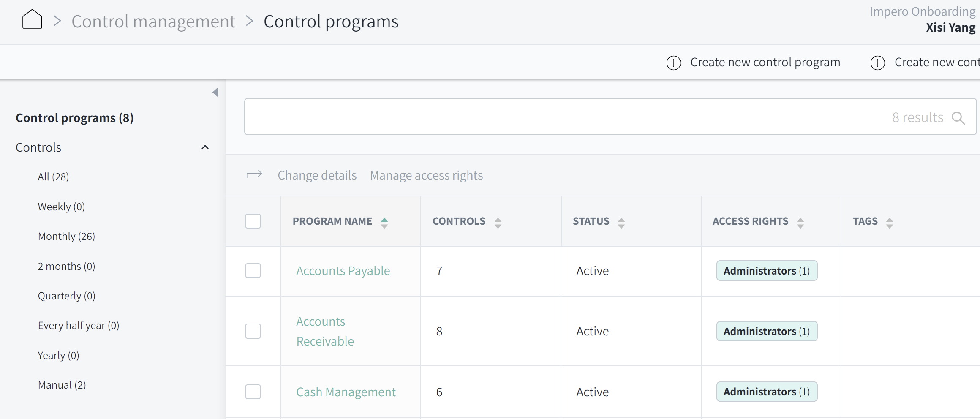Sort by Tags column arrows

890,223
